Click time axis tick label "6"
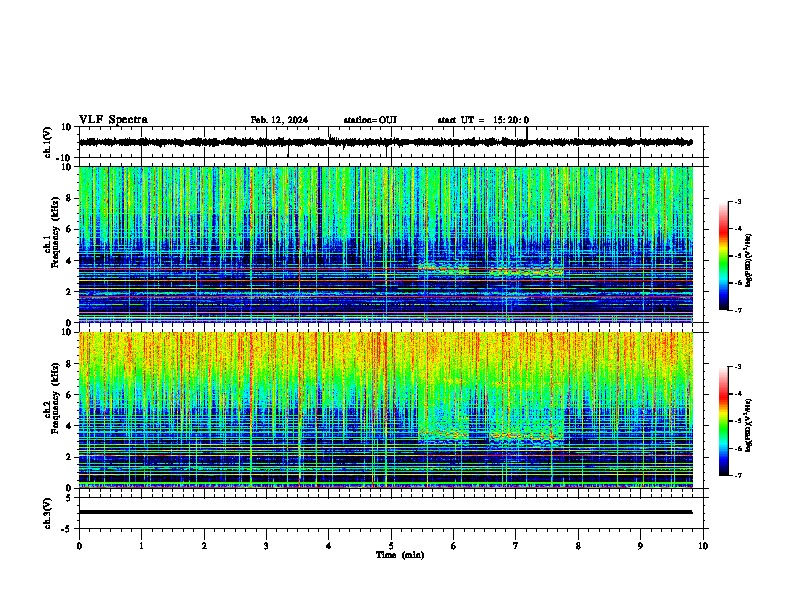The image size is (792, 612). click(x=454, y=546)
